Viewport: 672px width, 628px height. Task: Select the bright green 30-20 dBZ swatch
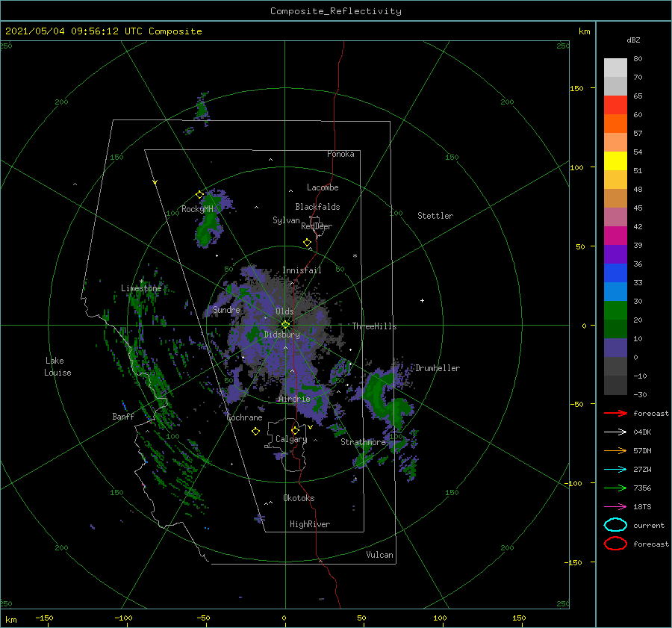(615, 311)
